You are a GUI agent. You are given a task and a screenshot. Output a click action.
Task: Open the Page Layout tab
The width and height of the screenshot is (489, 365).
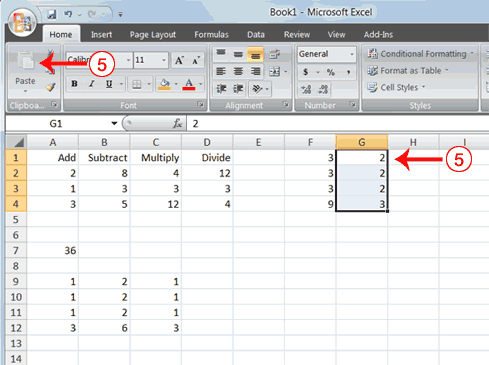[153, 35]
